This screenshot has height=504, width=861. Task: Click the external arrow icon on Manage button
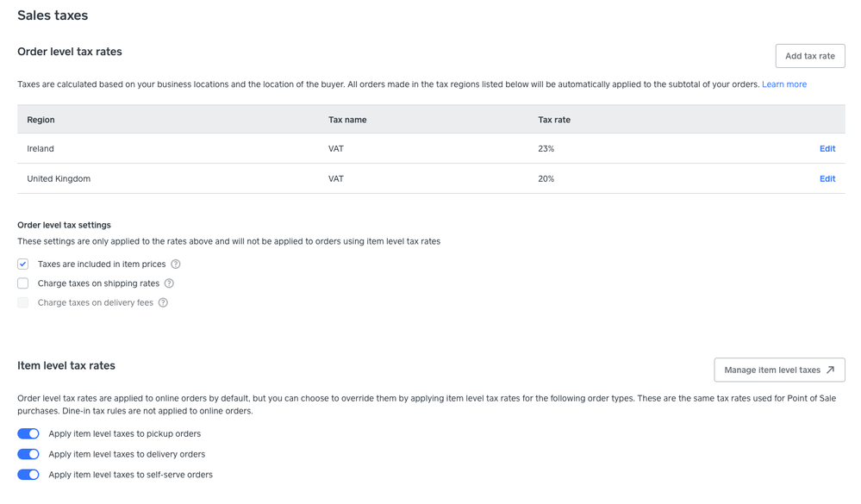point(830,370)
